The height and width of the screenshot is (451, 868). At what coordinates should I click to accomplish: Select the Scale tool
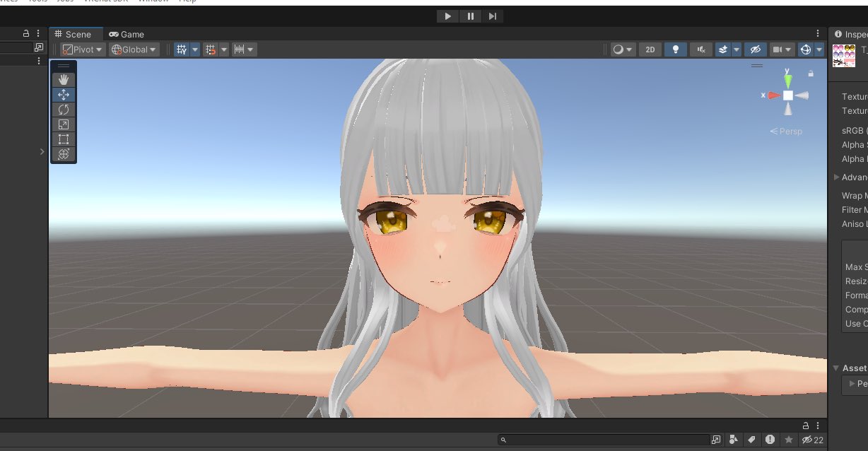(64, 124)
